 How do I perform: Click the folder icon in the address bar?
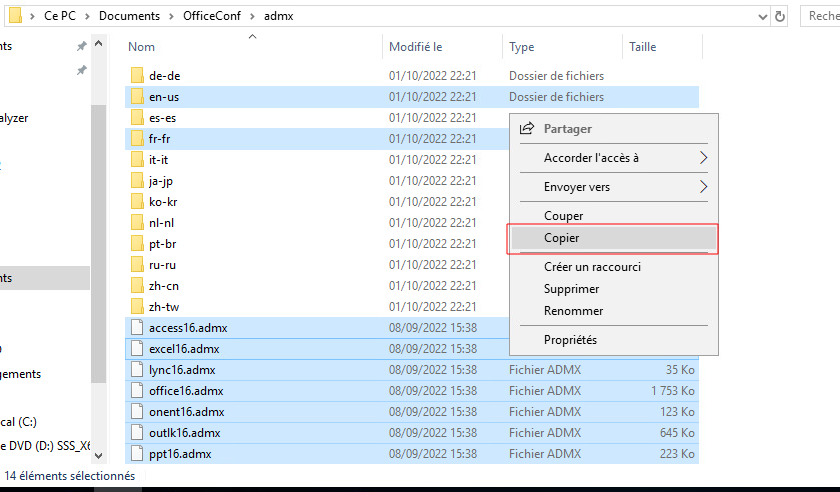(x=15, y=16)
